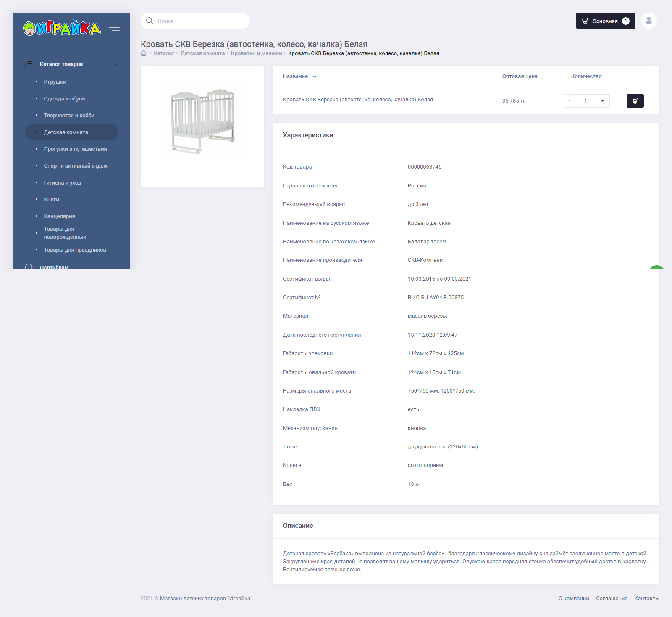Open Гигиена и уход category
The height and width of the screenshot is (617, 672).
point(63,183)
